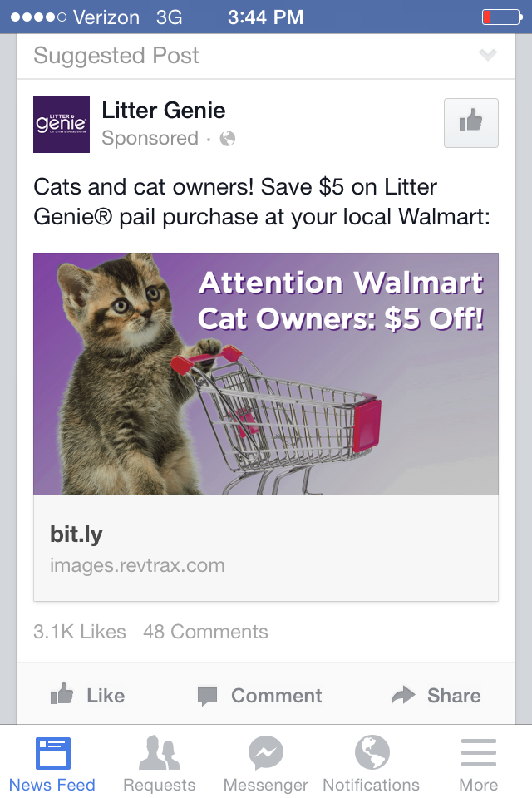Expand the Suggested Post options chevron
The image size is (532, 798).
coord(488,56)
